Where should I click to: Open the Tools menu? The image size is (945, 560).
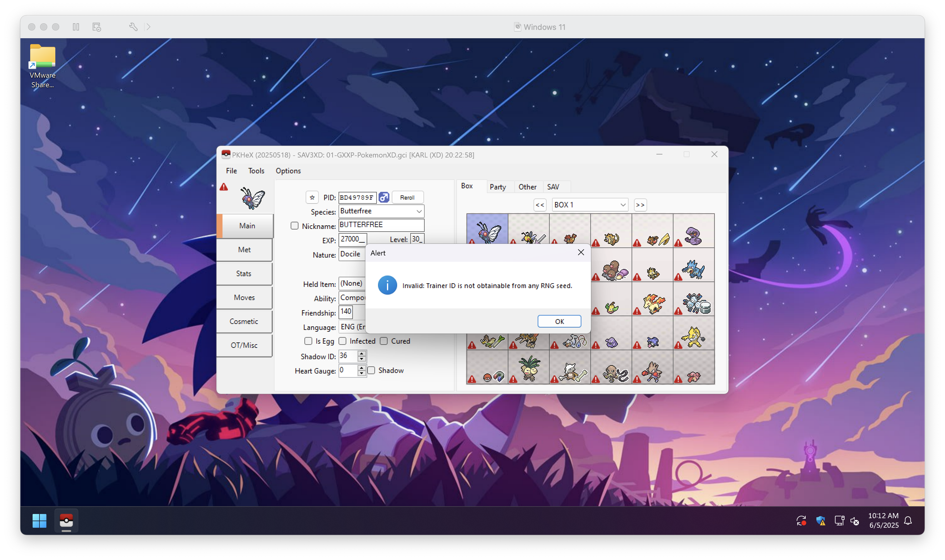(x=256, y=171)
